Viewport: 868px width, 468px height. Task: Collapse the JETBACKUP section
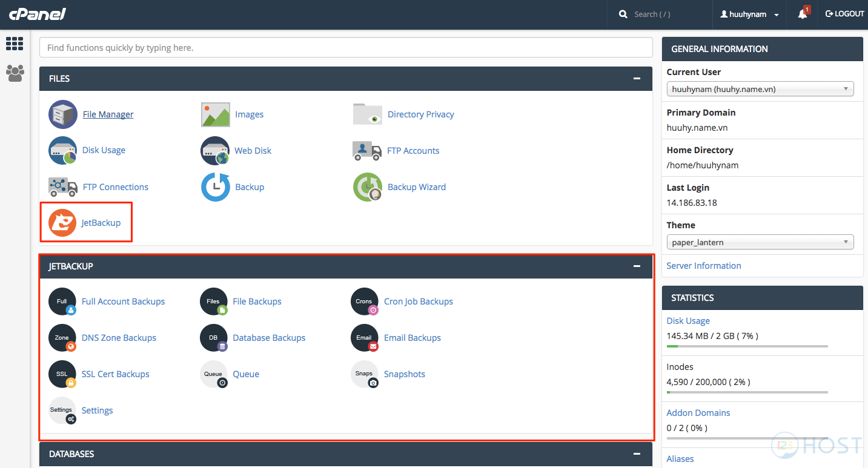pyautogui.click(x=637, y=266)
